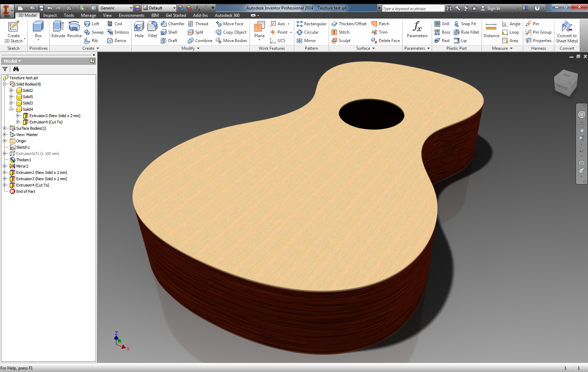Click Convert to Sheet Metal
The width and height of the screenshot is (588, 372).
(567, 32)
